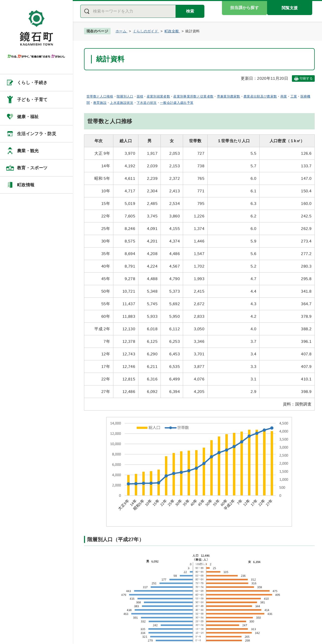Open the くらし・手続き menu
Viewport: 322px width, 644px height.
[x=36, y=83]
